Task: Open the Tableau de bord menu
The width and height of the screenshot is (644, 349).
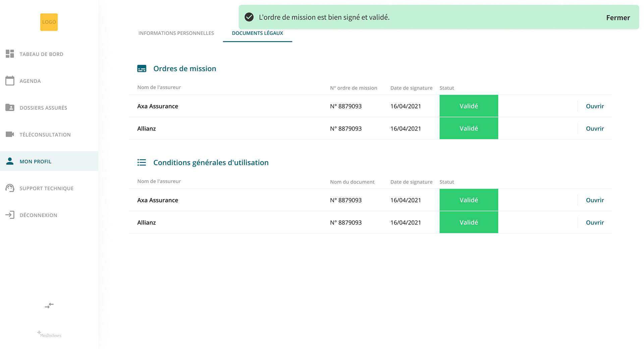Action: point(49,54)
